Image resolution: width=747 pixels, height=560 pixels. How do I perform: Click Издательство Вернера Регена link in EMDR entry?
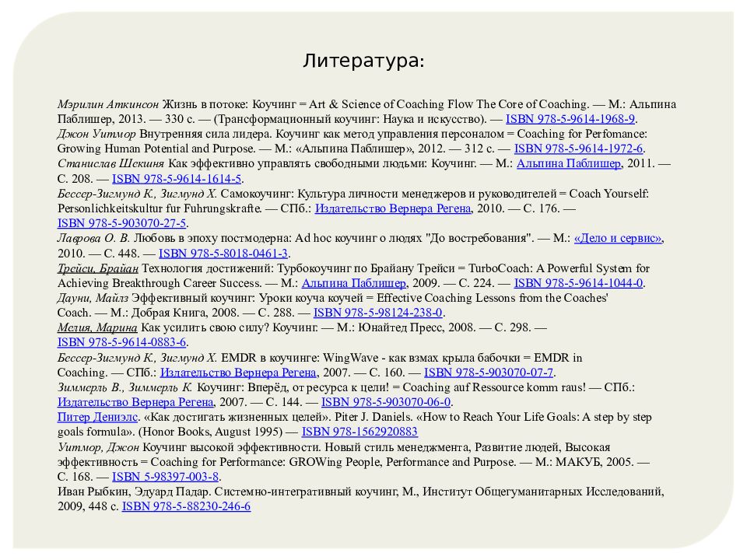click(x=238, y=373)
